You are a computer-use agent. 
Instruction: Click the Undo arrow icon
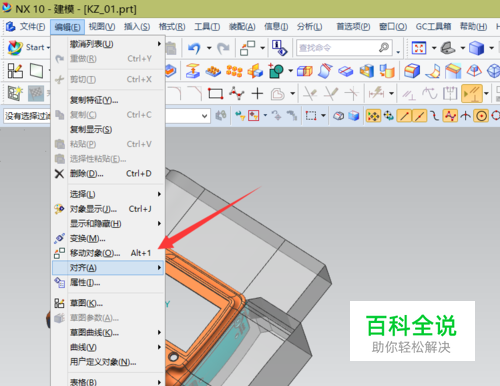point(194,48)
